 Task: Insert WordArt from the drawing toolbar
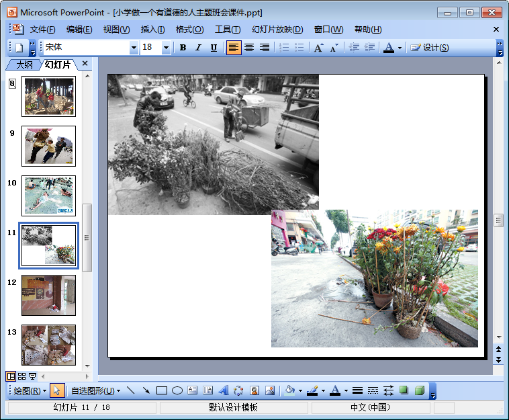tap(224, 390)
